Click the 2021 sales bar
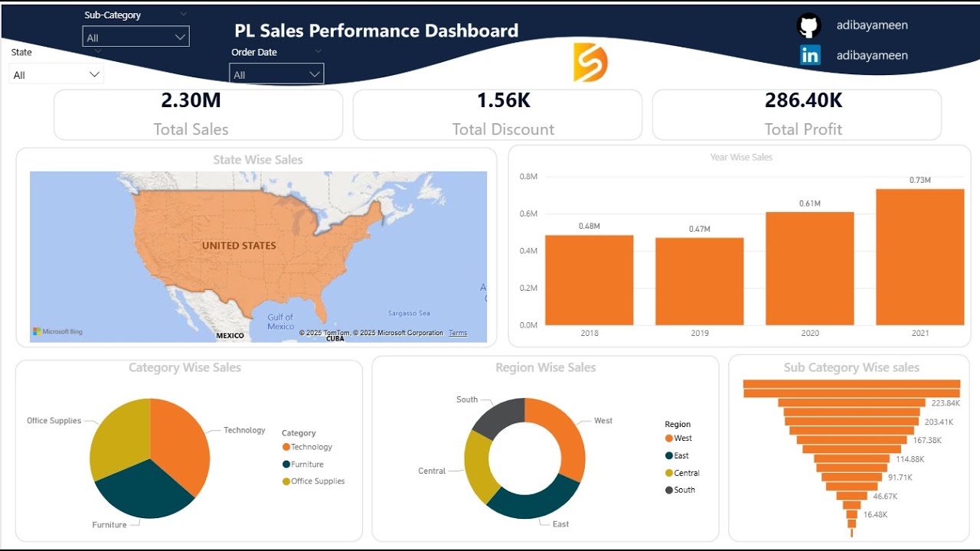 click(920, 257)
